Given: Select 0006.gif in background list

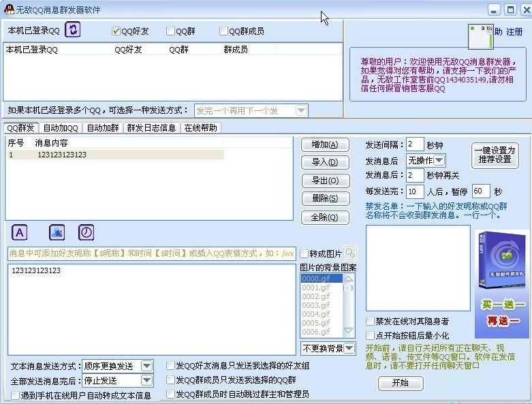Looking at the screenshot, I should pos(322,332).
